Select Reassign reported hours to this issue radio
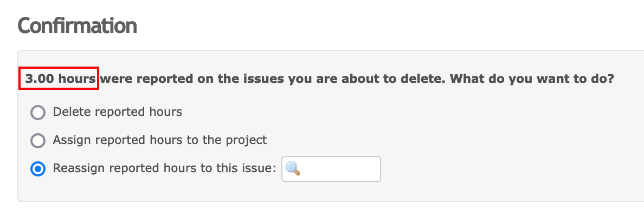This screenshot has width=644, height=210. [x=38, y=169]
